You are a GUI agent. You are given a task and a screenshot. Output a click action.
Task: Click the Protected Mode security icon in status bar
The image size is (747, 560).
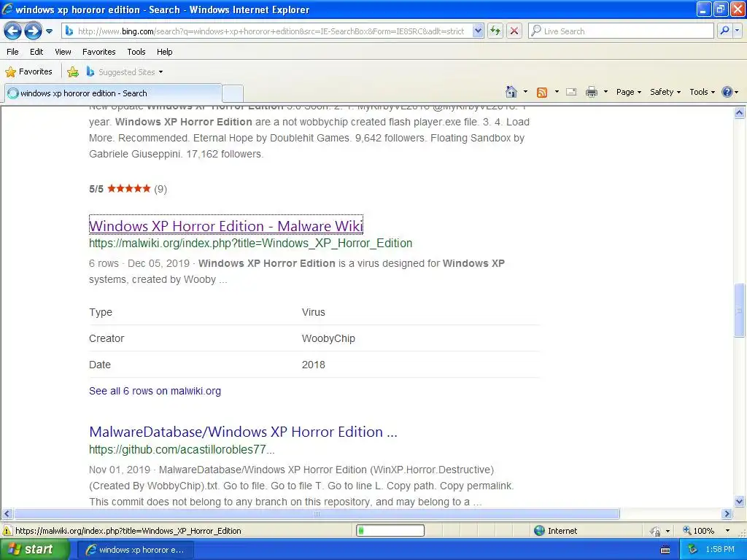point(656,531)
